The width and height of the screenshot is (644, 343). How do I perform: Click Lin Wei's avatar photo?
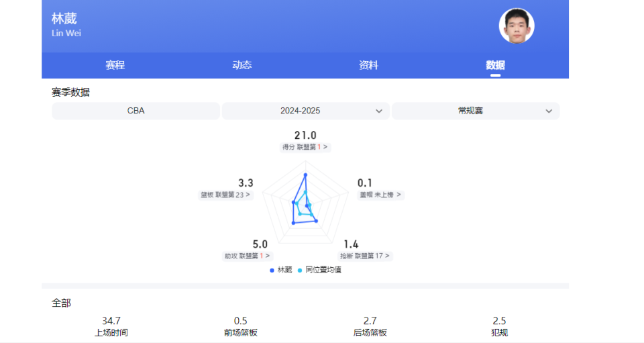coord(517,26)
